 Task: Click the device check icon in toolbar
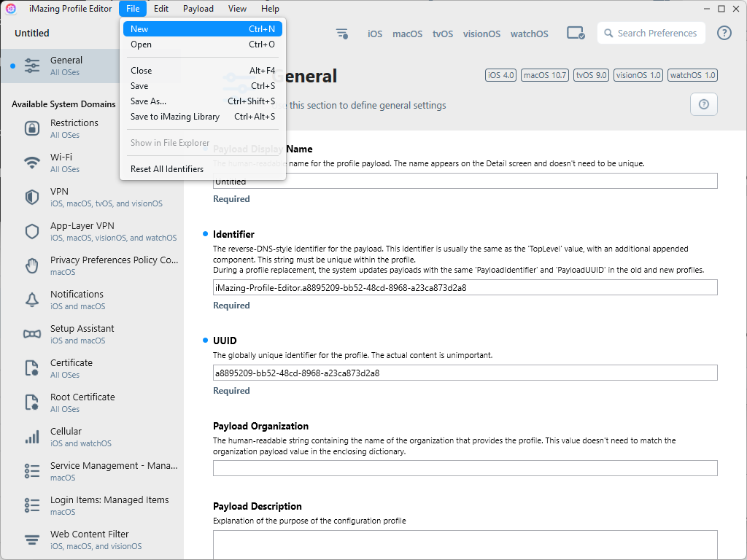576,34
